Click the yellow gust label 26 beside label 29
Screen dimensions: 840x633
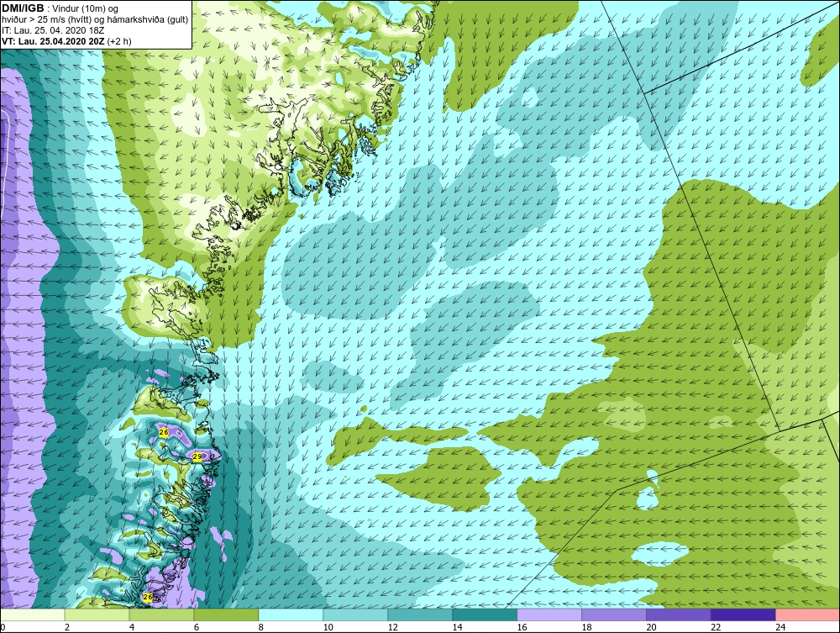164,433
